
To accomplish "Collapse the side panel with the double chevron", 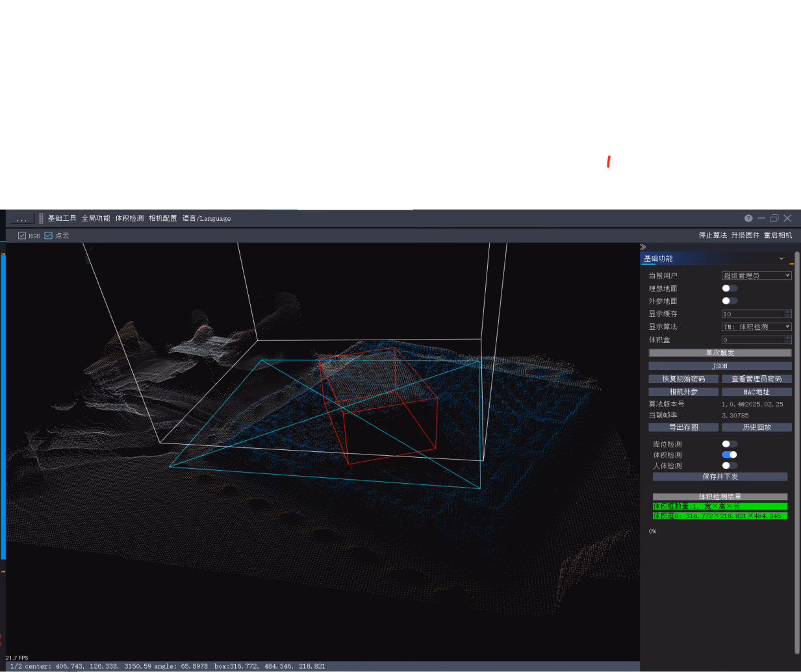I will (x=643, y=247).
